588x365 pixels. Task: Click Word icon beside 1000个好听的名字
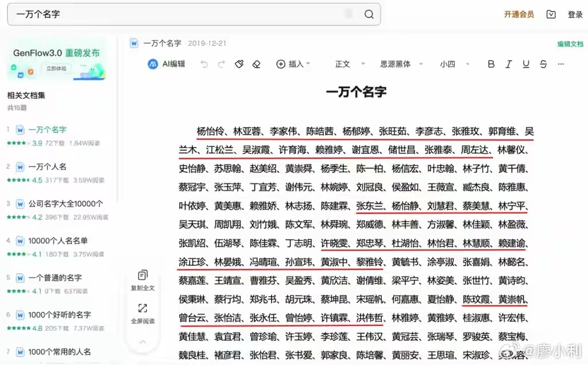(20, 315)
